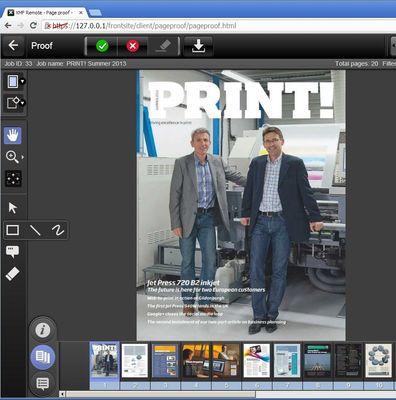Open the page view mode dropdown arrow
396x400 pixels.
pos(22,81)
